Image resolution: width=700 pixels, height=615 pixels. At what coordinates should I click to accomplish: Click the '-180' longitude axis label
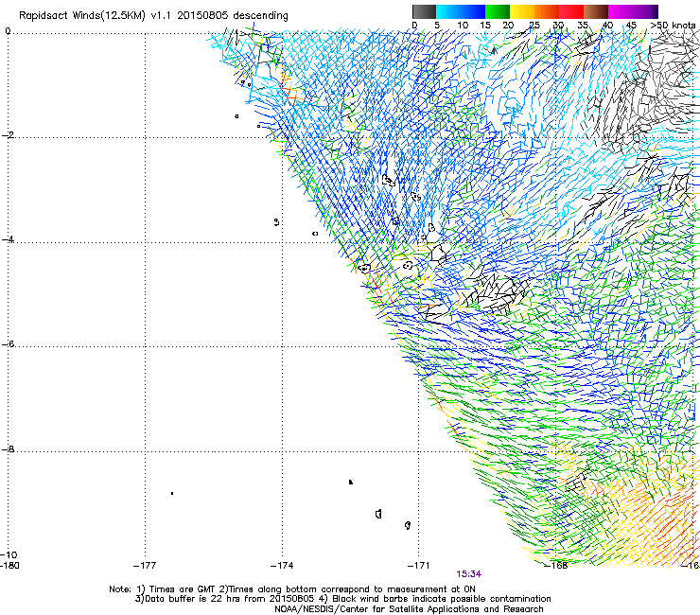pyautogui.click(x=9, y=566)
